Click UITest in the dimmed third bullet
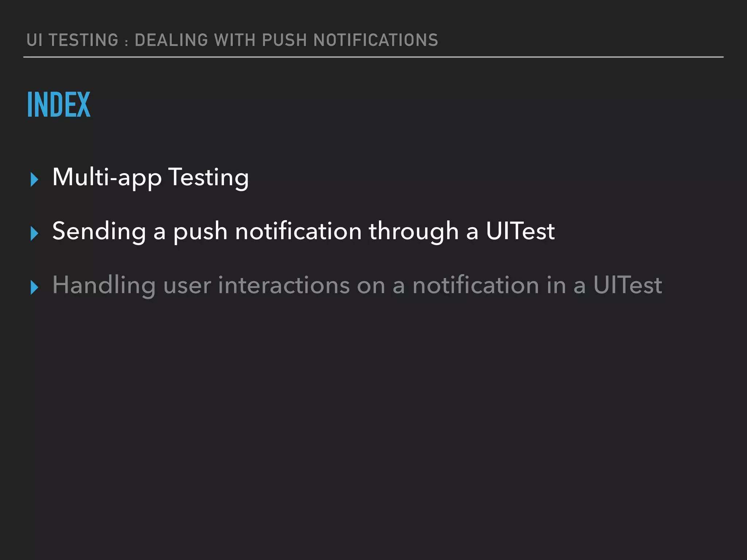The height and width of the screenshot is (560, 747). (627, 285)
